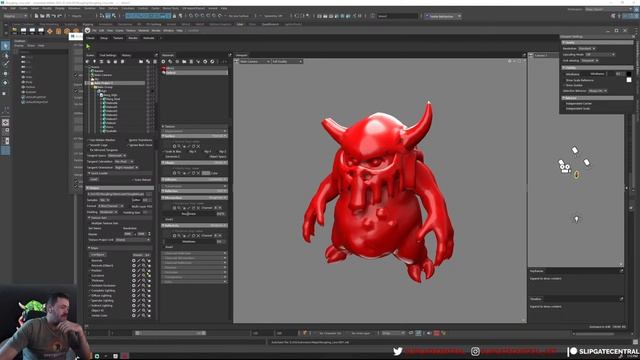Click the black color swatch in viewport settings

tap(629, 74)
